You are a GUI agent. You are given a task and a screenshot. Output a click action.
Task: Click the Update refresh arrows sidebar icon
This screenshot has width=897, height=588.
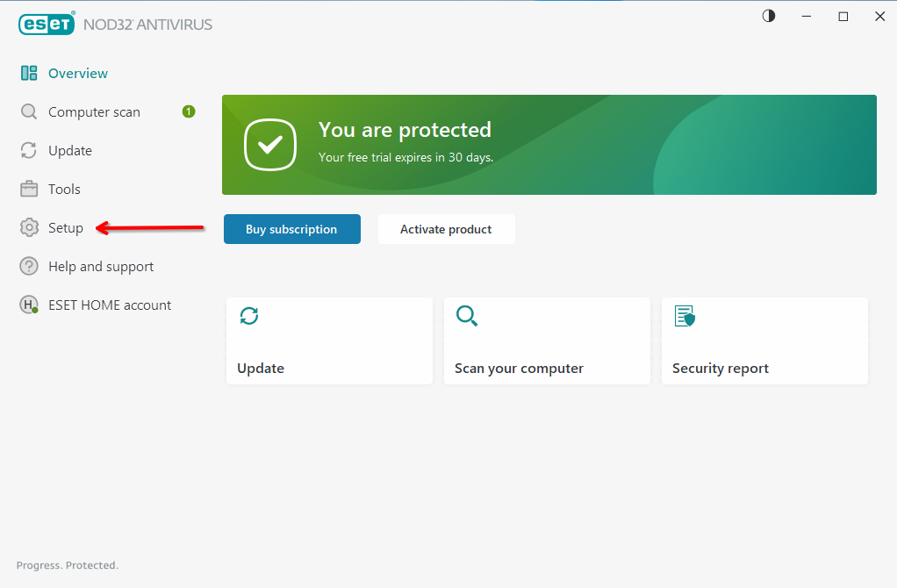(29, 150)
